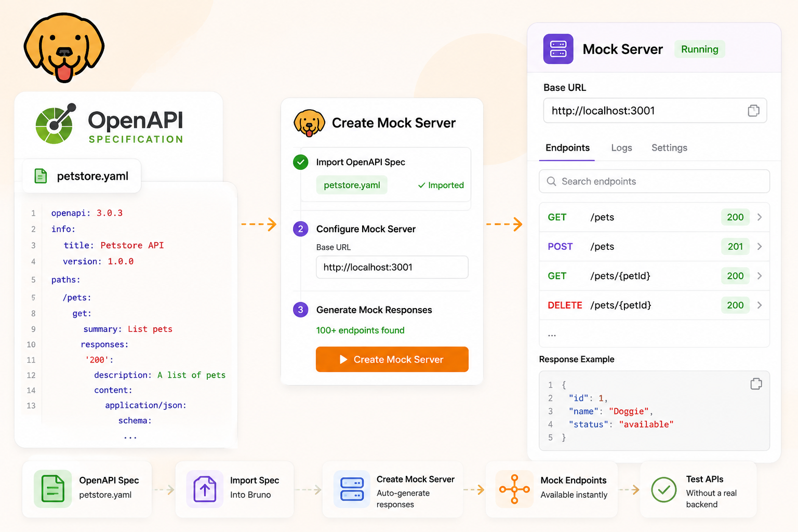Click the OpenAPI Specification logo icon
The image size is (798, 532).
click(56, 124)
